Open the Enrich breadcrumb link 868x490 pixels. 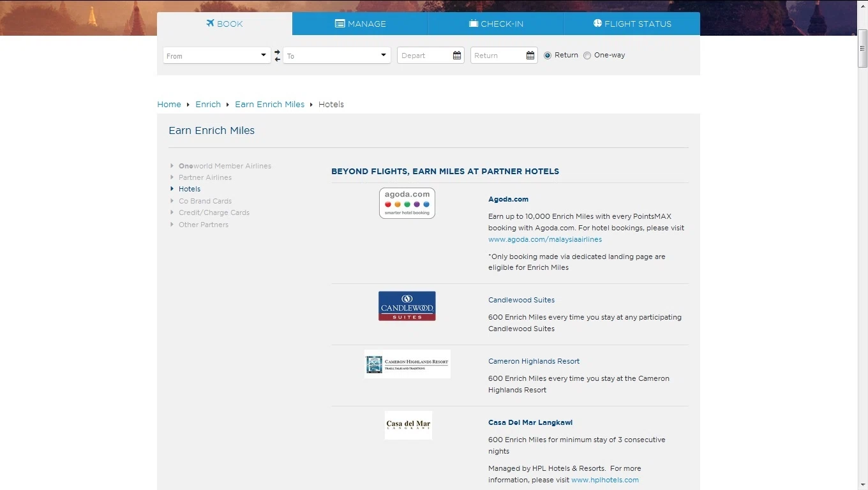(208, 104)
